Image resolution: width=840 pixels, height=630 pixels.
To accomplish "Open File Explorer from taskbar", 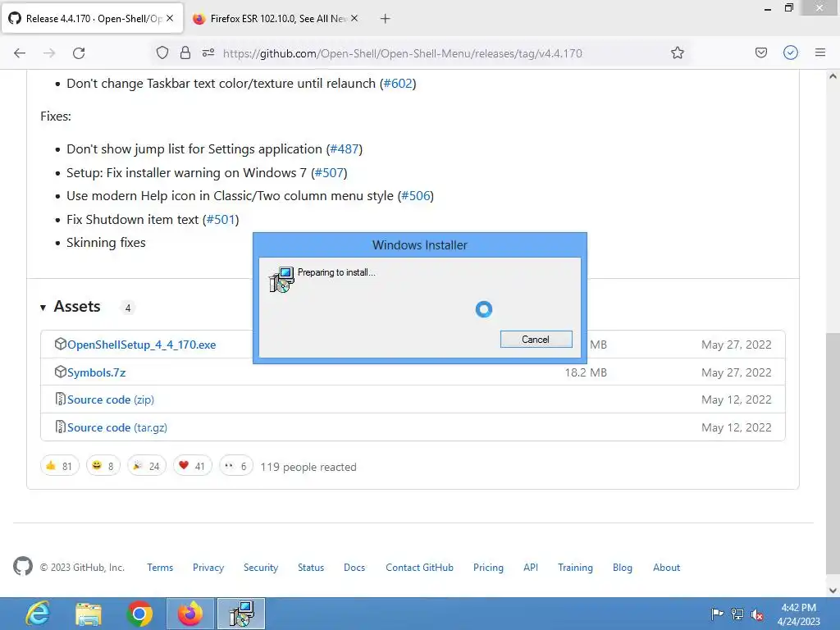I will (89, 614).
